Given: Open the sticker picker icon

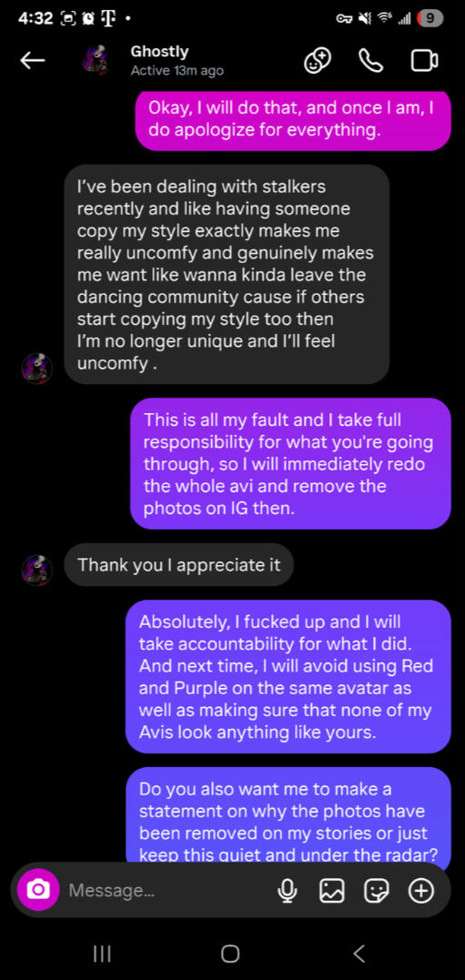Looking at the screenshot, I should coord(376,891).
